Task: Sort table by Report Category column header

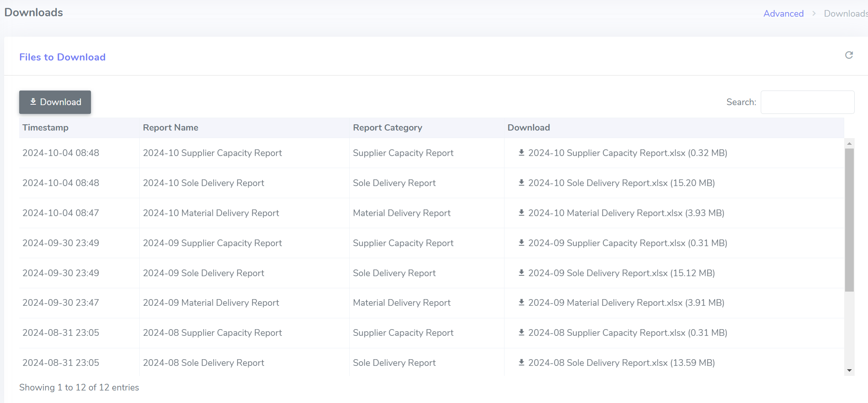Action: pyautogui.click(x=387, y=128)
